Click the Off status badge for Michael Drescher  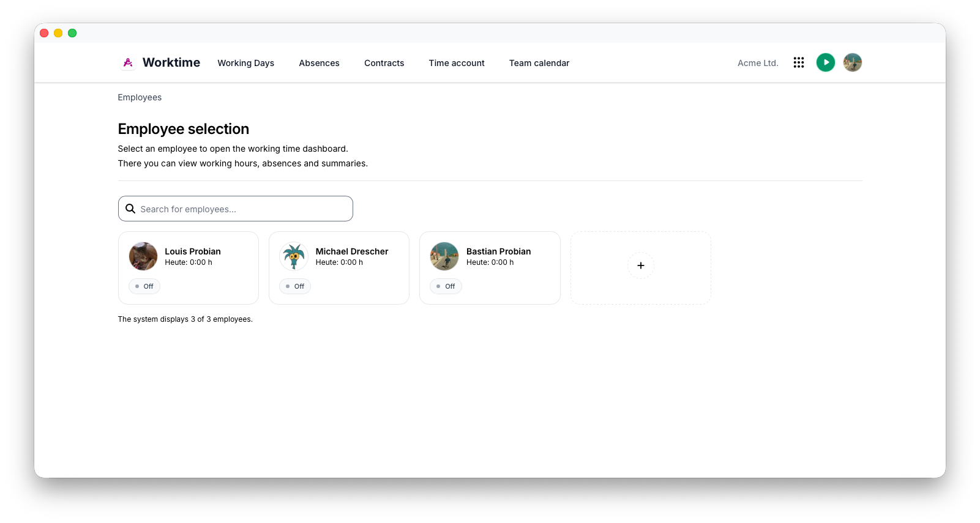295,286
